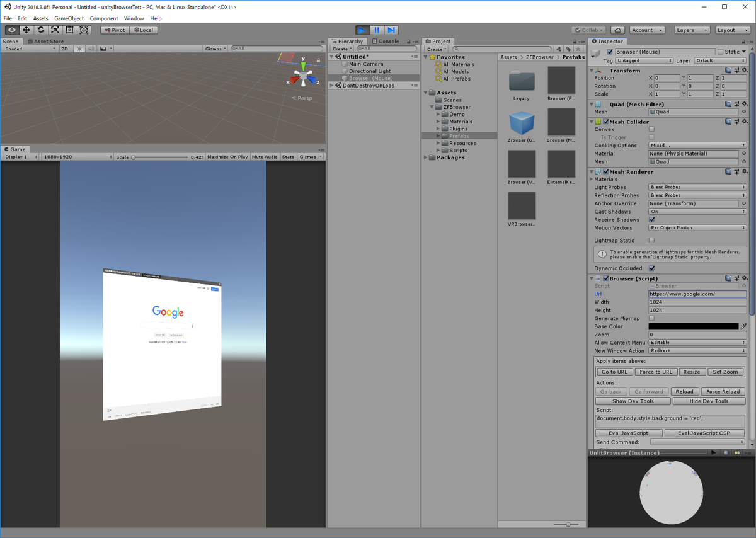Screen dimensions: 756x538
Task: Click the Eval JavaScript button
Action: pos(629,433)
